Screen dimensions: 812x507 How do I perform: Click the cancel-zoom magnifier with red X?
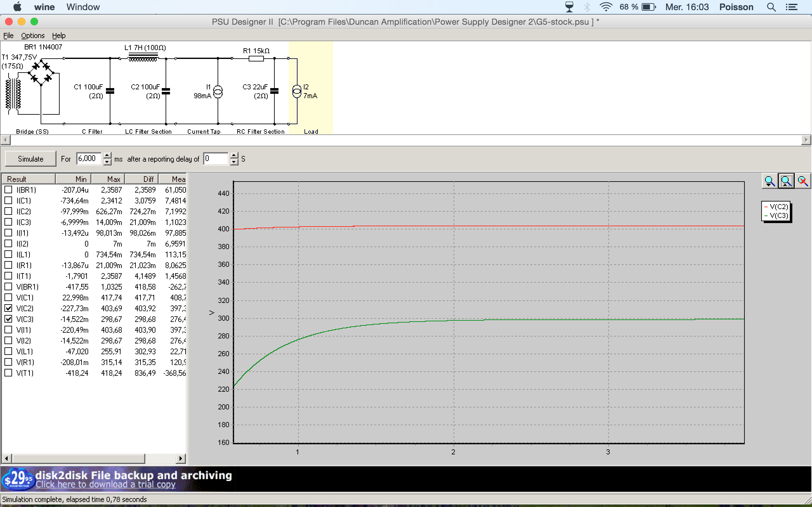(x=802, y=181)
